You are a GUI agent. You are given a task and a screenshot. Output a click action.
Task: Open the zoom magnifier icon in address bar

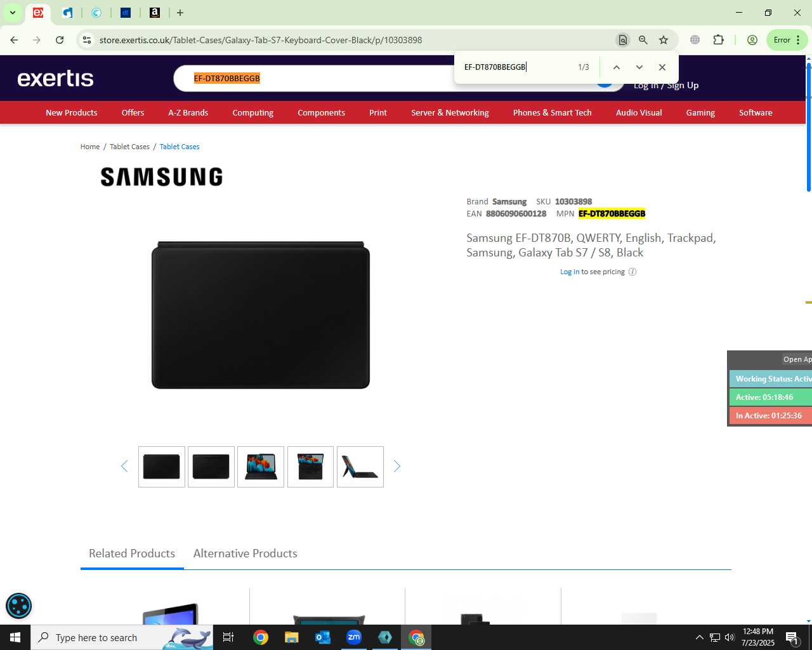point(643,40)
